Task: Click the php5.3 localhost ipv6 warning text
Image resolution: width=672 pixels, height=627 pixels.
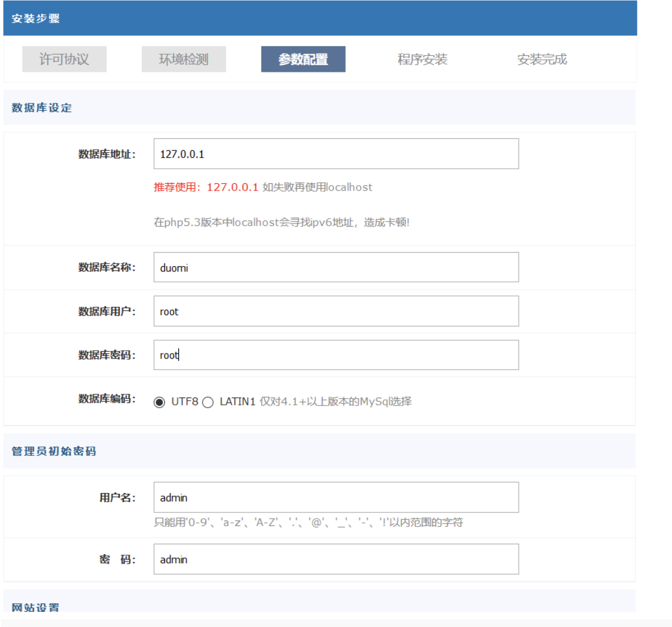Action: [282, 222]
